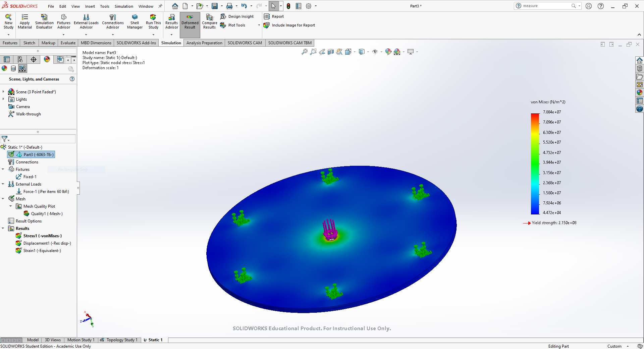644x349 pixels.
Task: Select Zoom to Area tool
Action: click(x=313, y=52)
